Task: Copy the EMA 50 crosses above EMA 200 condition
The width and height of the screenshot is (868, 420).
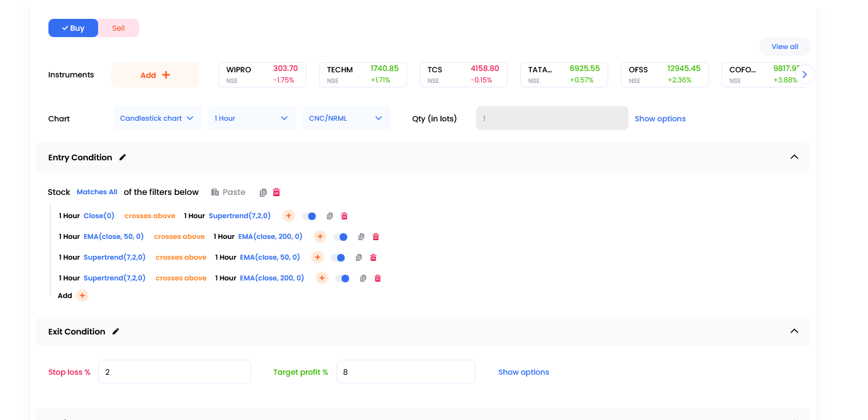Action: [361, 237]
